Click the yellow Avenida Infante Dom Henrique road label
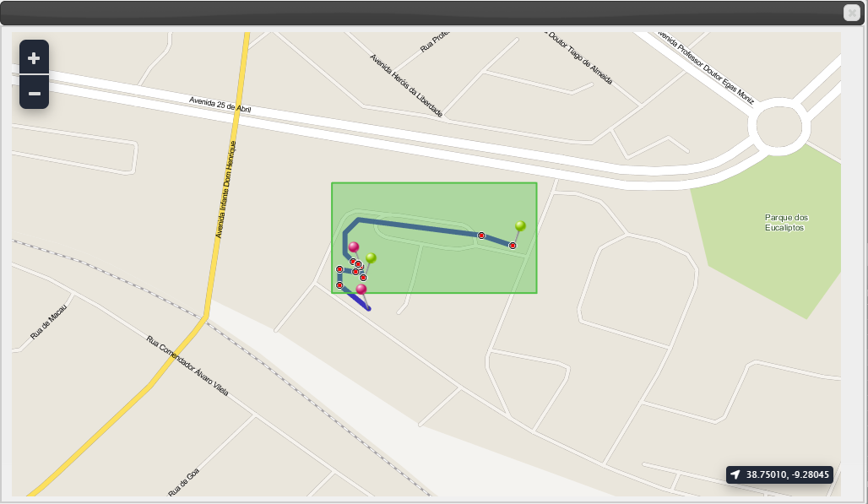 pos(225,189)
